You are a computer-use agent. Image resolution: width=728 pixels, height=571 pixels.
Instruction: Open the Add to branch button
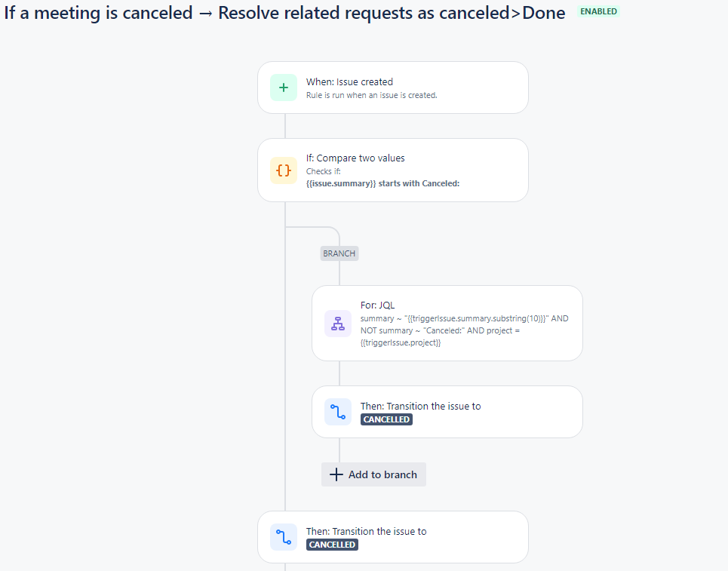click(373, 474)
